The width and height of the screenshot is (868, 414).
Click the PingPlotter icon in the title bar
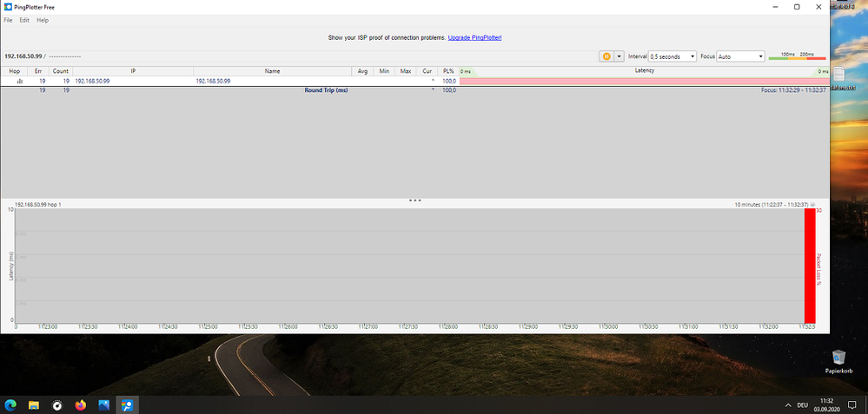[x=8, y=7]
